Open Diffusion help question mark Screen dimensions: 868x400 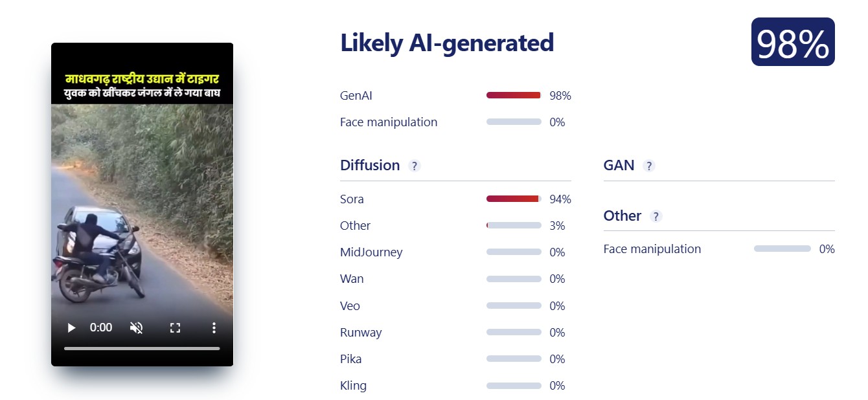(x=415, y=166)
